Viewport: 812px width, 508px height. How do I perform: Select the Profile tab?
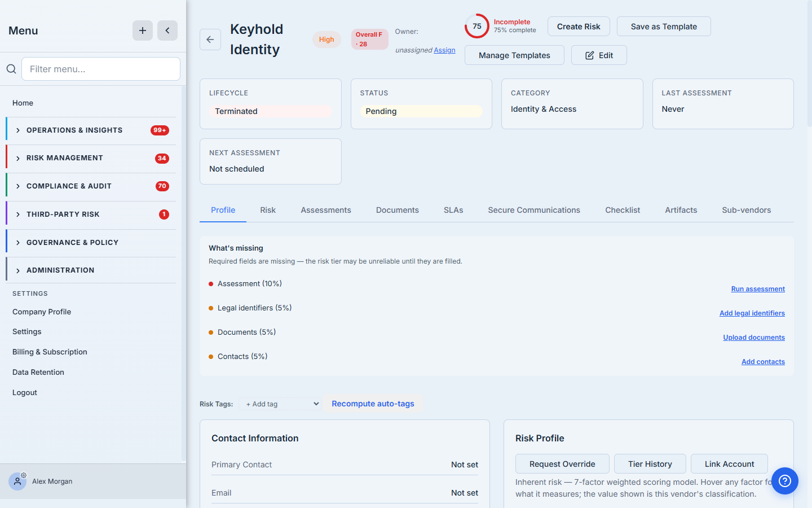coord(223,210)
